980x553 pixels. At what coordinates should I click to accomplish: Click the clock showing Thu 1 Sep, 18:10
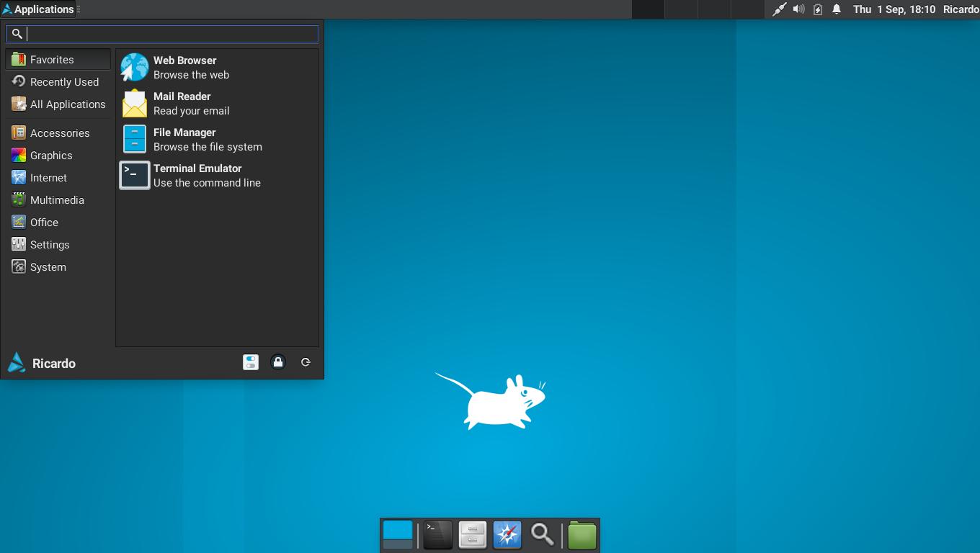pyautogui.click(x=894, y=9)
